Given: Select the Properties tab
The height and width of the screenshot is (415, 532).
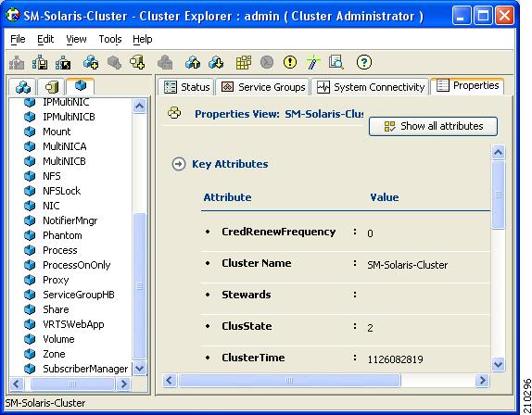Looking at the screenshot, I should tap(467, 86).
